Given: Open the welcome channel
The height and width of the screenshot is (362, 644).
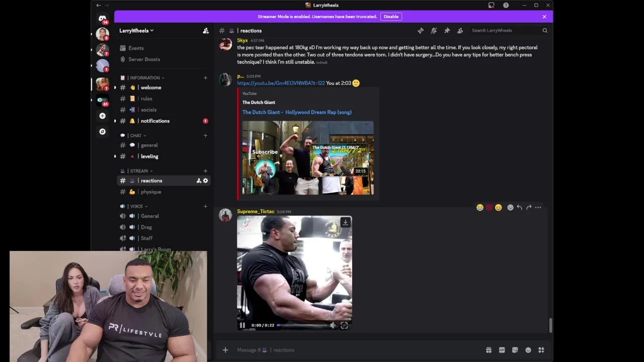Looking at the screenshot, I should (x=164, y=87).
